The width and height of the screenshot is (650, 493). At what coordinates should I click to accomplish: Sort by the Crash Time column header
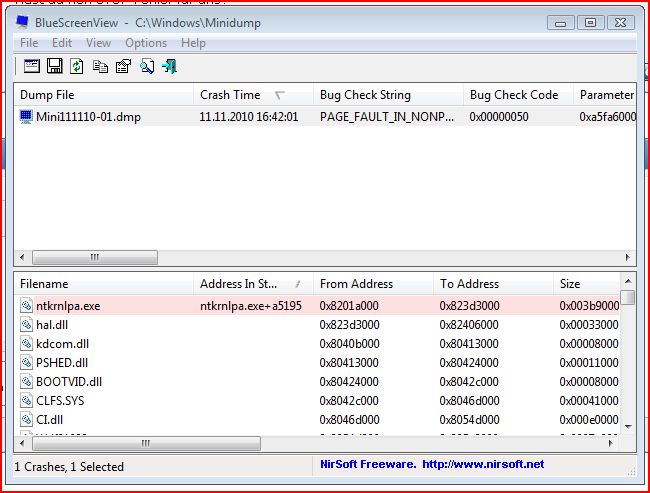pos(253,95)
